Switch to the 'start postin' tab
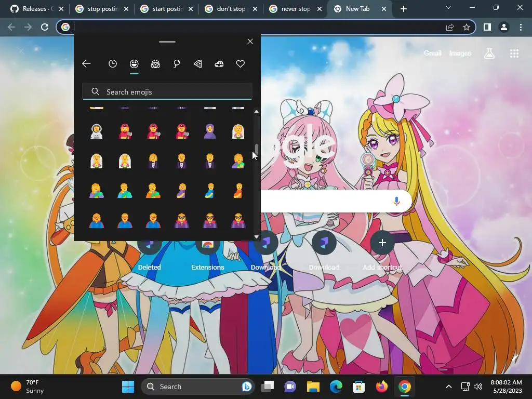 pos(168,9)
